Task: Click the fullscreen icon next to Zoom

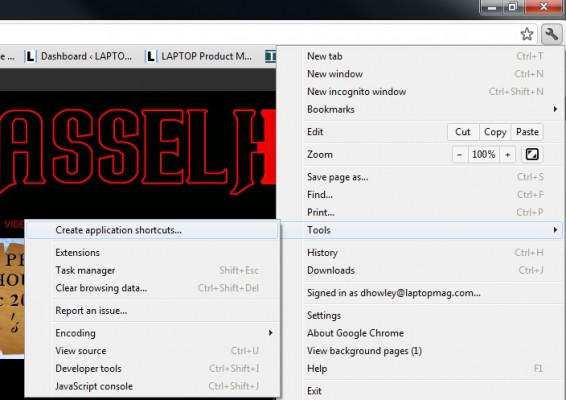Action: tap(532, 155)
